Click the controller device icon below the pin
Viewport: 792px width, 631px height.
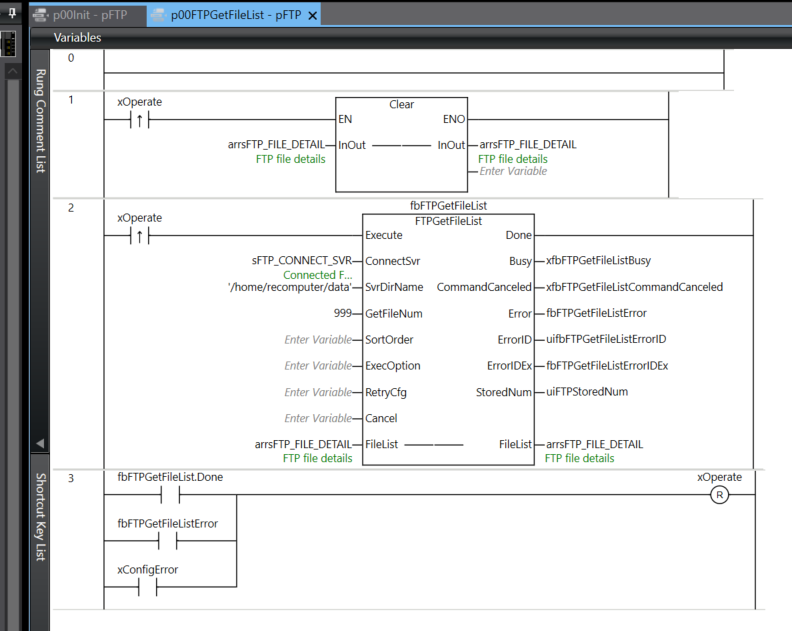(x=10, y=46)
